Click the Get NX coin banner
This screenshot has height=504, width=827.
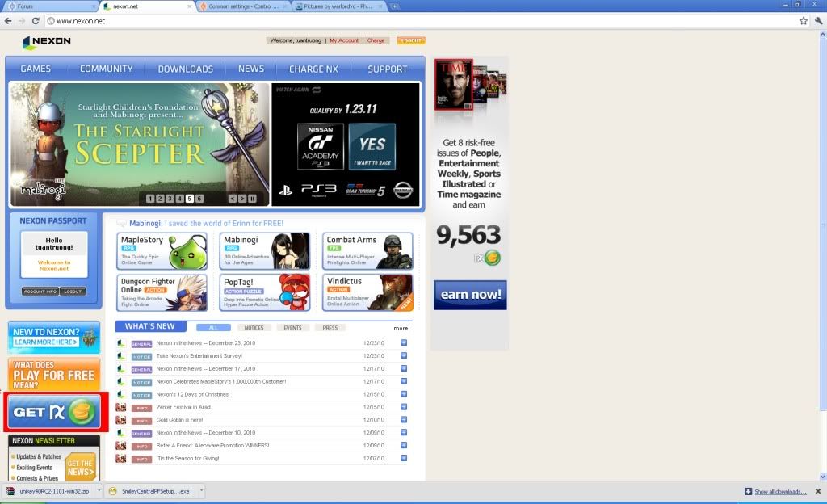pos(54,412)
